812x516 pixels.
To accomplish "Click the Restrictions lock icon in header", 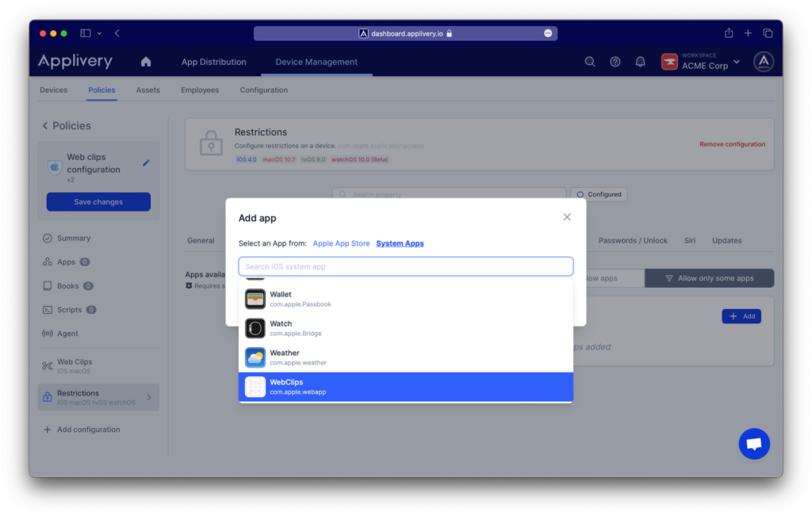I will tap(211, 143).
